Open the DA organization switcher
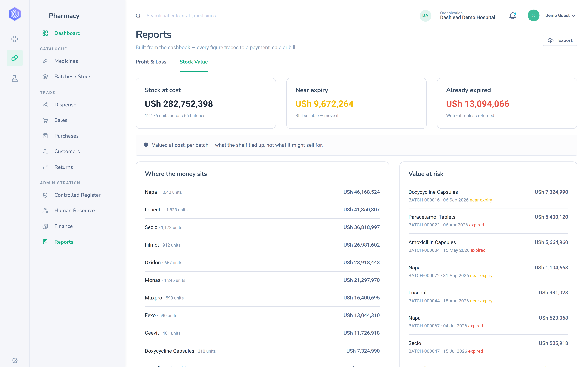Viewport: 588px width, 367px height. tap(425, 16)
